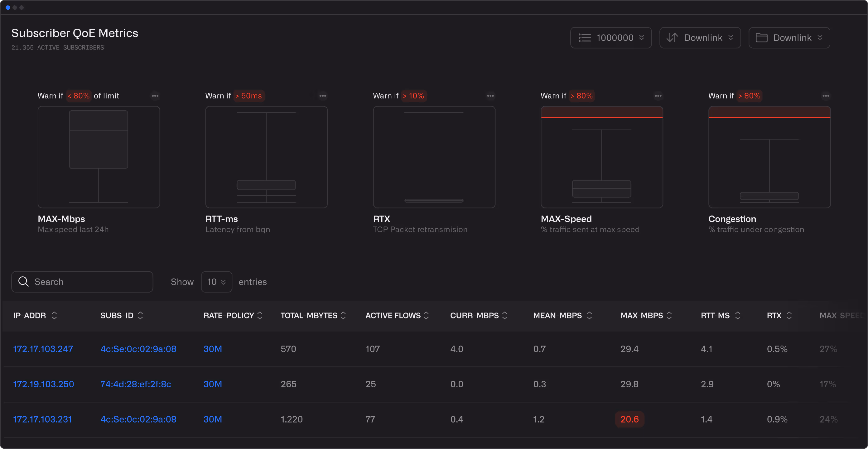
Task: Open the Downlink direction arrows dropdown
Action: click(700, 38)
